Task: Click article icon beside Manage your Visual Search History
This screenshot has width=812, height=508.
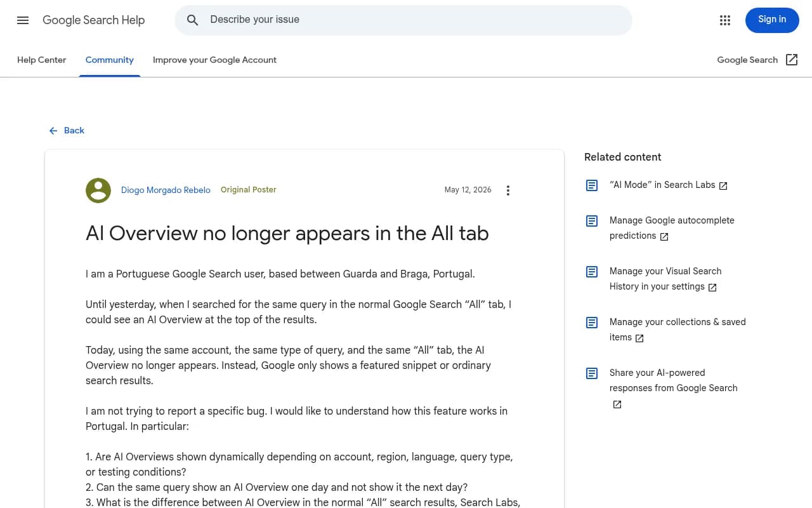Action: (x=592, y=272)
